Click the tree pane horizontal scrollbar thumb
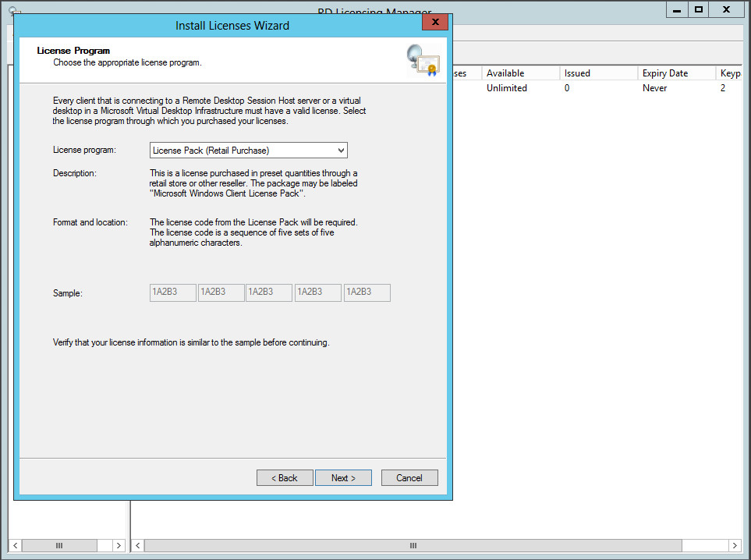This screenshot has width=751, height=560. click(59, 546)
